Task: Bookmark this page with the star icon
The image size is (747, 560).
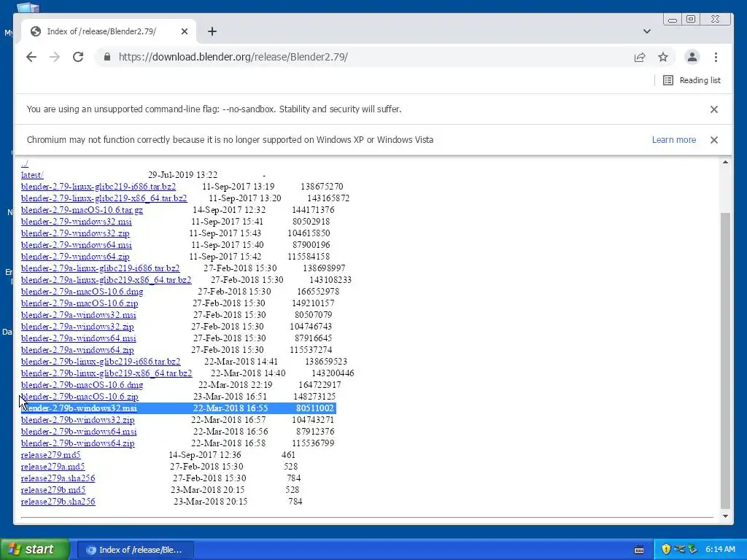Action: [x=663, y=57]
